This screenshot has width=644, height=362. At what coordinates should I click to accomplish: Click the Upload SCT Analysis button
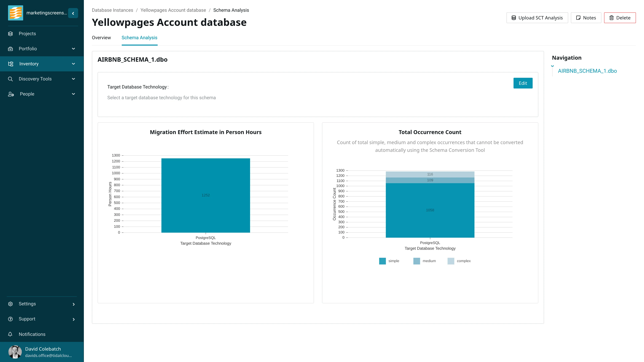tap(537, 18)
